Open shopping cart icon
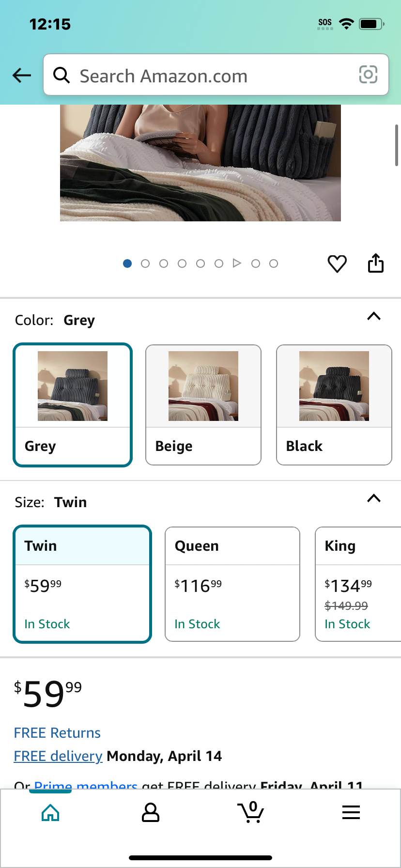Screen dimensions: 401x868 (x=251, y=812)
